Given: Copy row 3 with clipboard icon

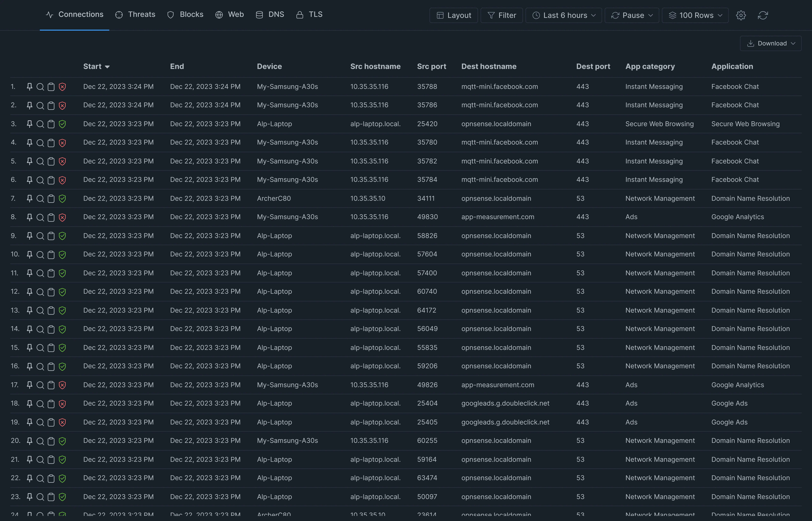Looking at the screenshot, I should click(51, 124).
